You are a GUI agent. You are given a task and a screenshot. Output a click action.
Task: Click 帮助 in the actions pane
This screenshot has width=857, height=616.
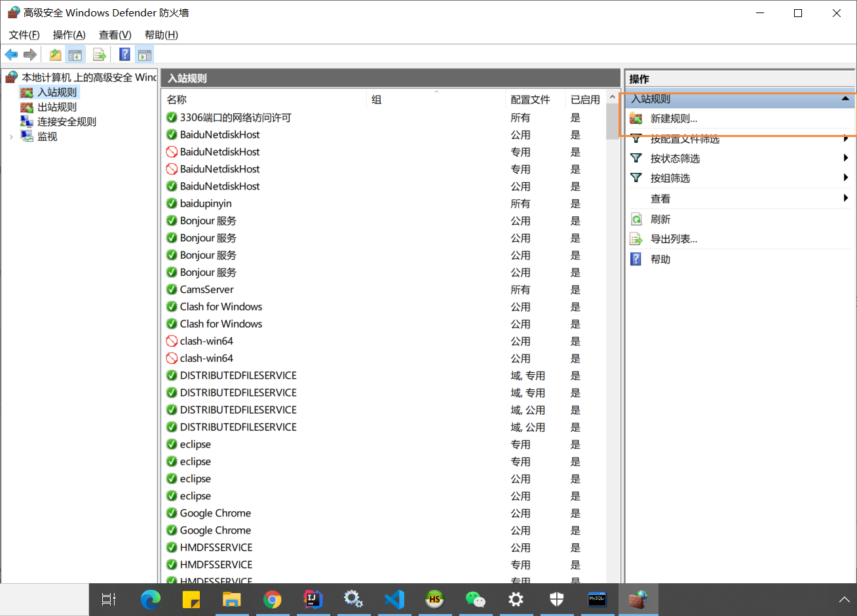(x=660, y=259)
